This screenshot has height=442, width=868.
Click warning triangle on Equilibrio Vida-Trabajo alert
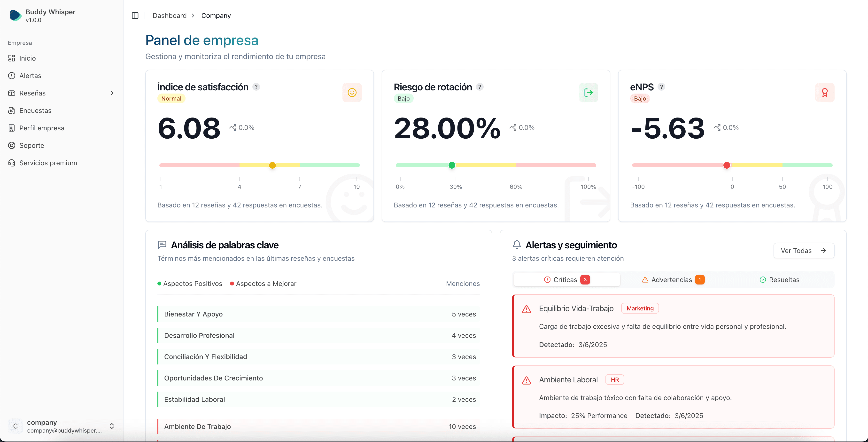(x=526, y=309)
